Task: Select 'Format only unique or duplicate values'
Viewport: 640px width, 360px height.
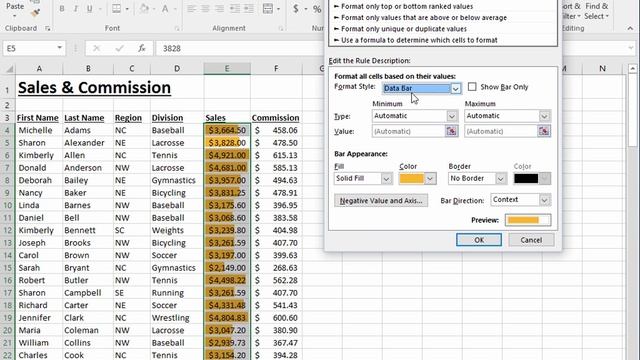Action: click(x=400, y=29)
